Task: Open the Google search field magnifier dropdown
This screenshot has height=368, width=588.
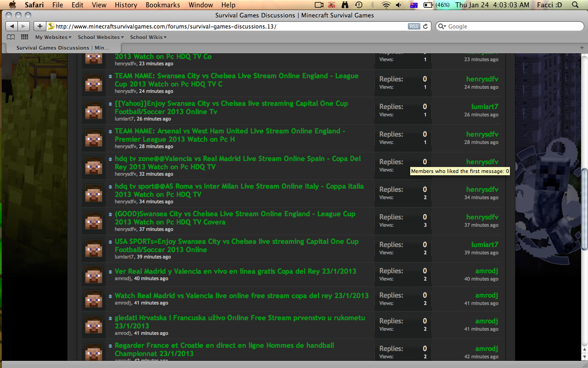Action: click(x=442, y=26)
